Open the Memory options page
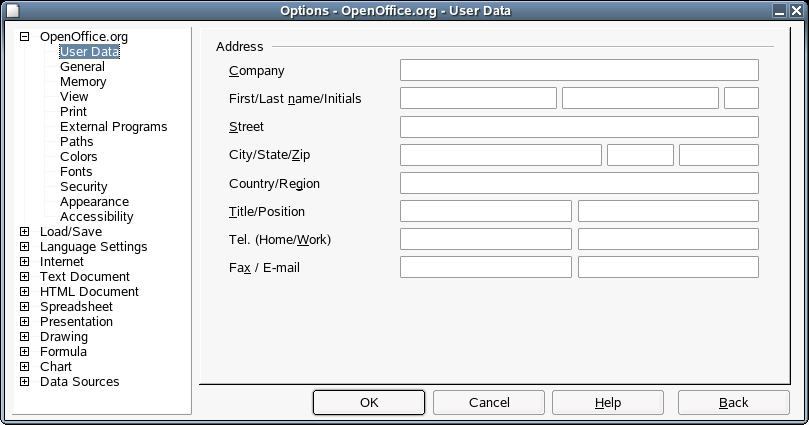The width and height of the screenshot is (809, 425). [83, 81]
